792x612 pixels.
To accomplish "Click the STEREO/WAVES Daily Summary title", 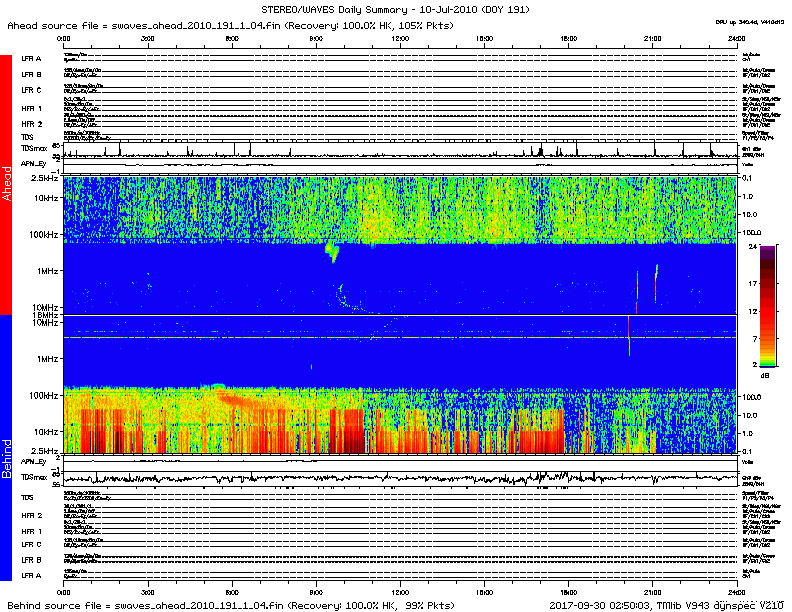I will pyautogui.click(x=395, y=8).
